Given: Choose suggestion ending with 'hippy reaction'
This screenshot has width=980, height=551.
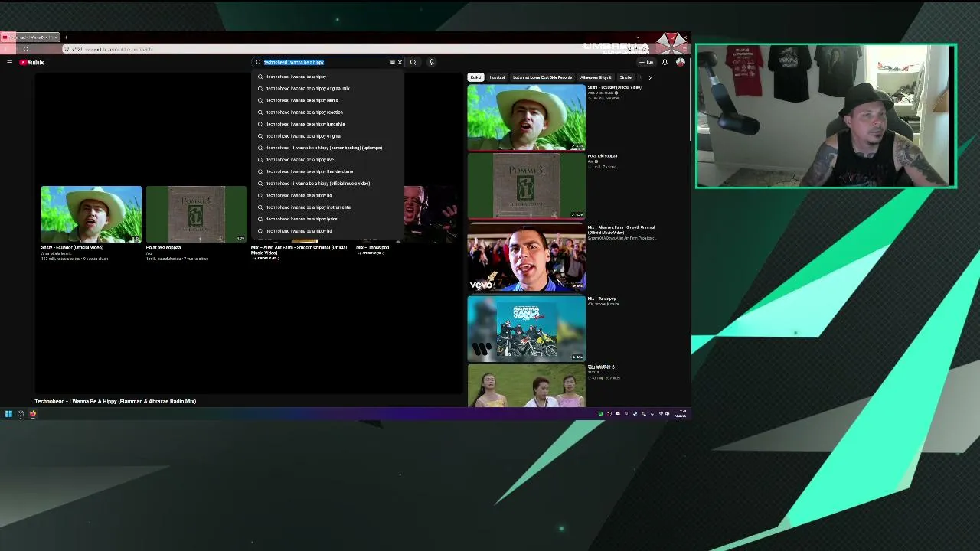Looking at the screenshot, I should pos(327,112).
